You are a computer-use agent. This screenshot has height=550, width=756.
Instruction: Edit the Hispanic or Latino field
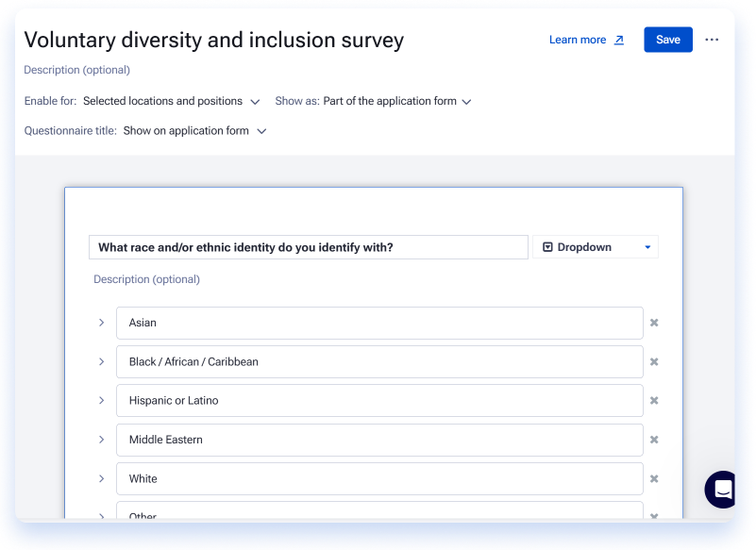[x=379, y=401]
